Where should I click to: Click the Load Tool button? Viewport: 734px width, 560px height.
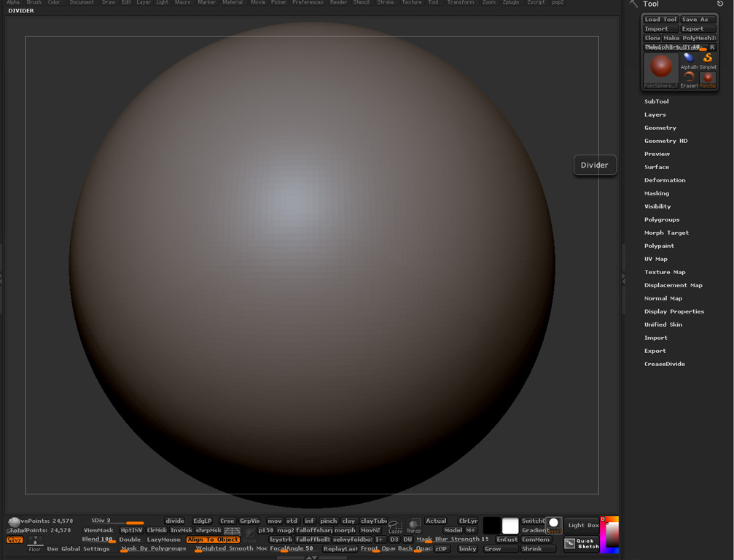[660, 19]
